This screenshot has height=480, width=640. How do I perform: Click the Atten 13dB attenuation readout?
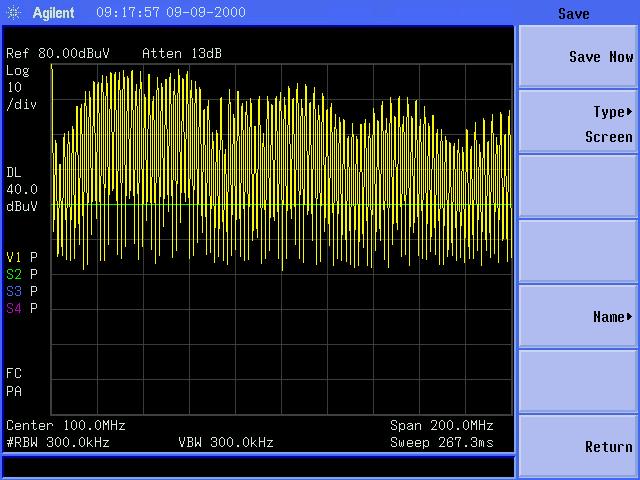tap(182, 53)
